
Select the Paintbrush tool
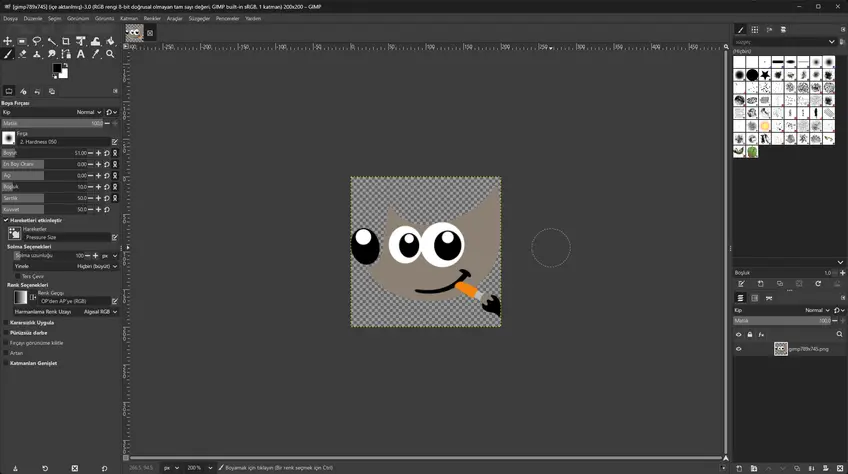[x=7, y=54]
